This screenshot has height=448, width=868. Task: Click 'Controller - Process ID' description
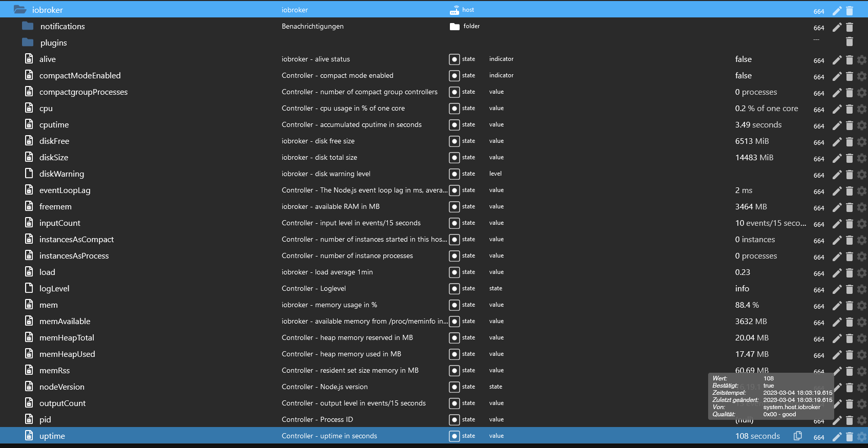pyautogui.click(x=317, y=419)
